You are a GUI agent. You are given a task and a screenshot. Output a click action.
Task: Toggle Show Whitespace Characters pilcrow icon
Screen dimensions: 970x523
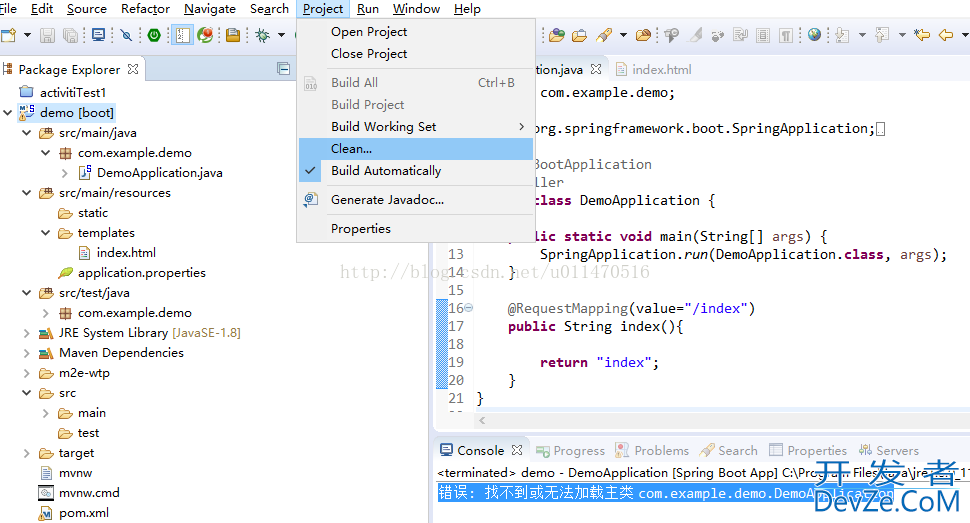pyautogui.click(x=786, y=35)
